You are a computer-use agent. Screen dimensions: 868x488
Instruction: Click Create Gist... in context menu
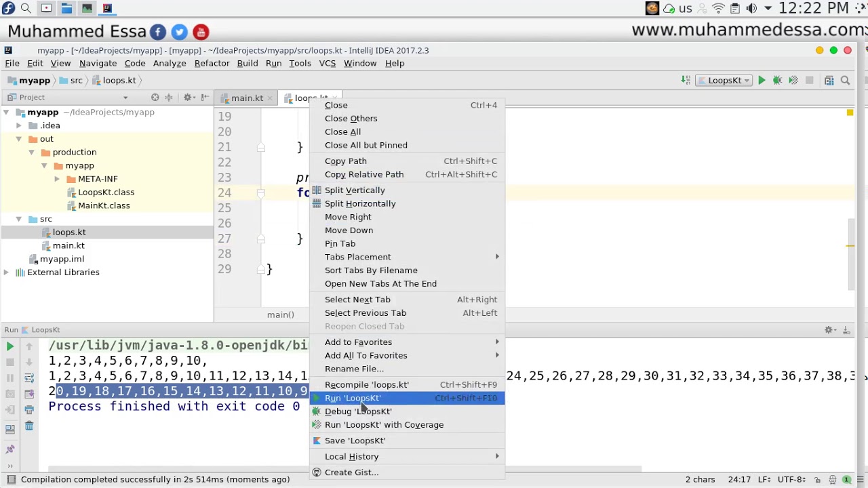(407, 472)
